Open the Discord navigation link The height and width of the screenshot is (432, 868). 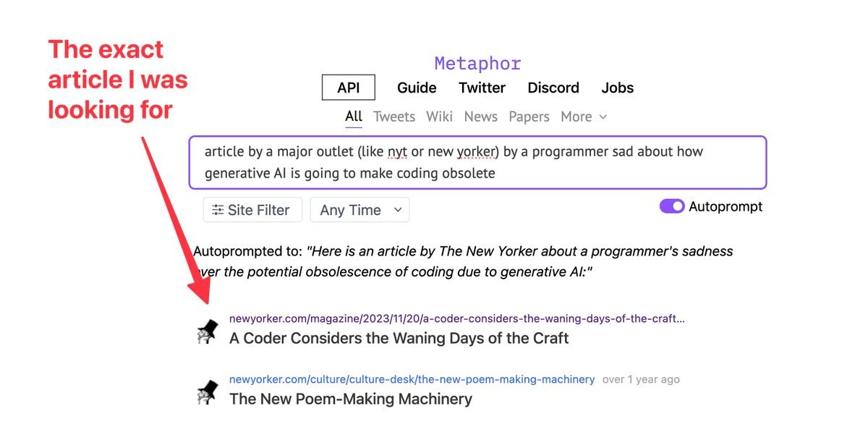pyautogui.click(x=553, y=88)
